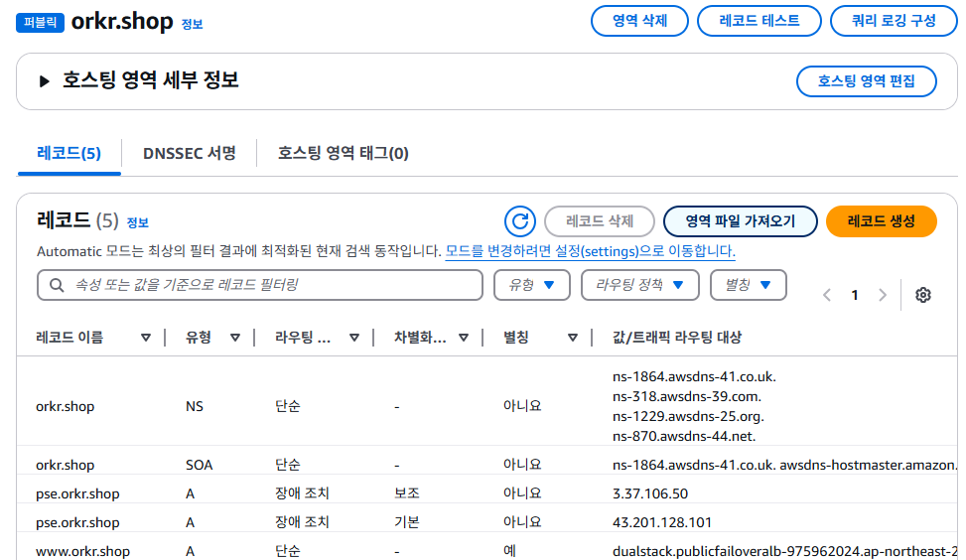The height and width of the screenshot is (560, 966).
Task: Expand 호스팅 영역 세부 정보 section
Action: (44, 81)
